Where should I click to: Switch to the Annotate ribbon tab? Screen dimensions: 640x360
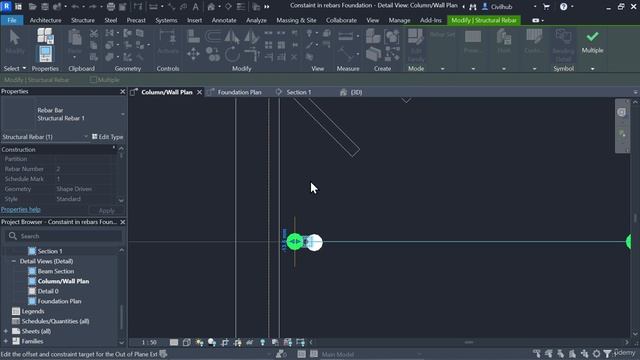click(224, 20)
